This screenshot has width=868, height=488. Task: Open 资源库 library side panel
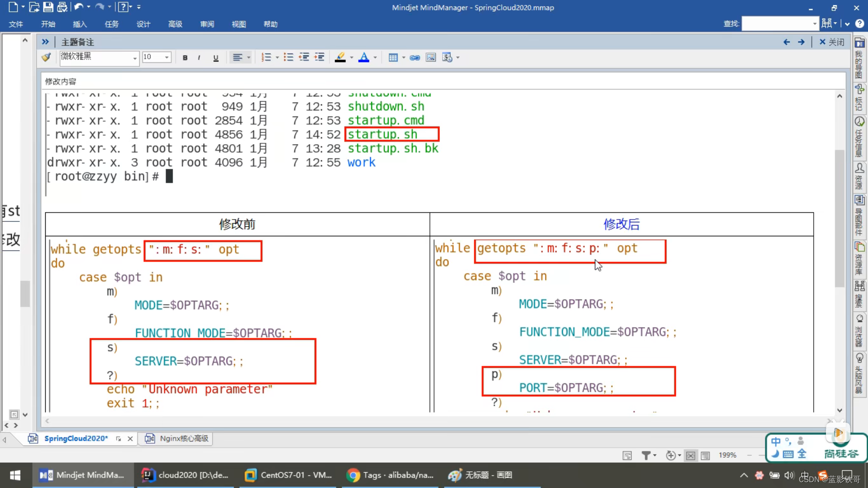click(859, 258)
